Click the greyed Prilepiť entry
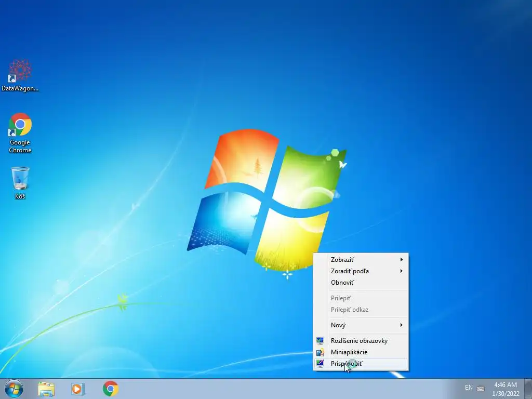Screen dimensions: 532x399 (361, 298)
